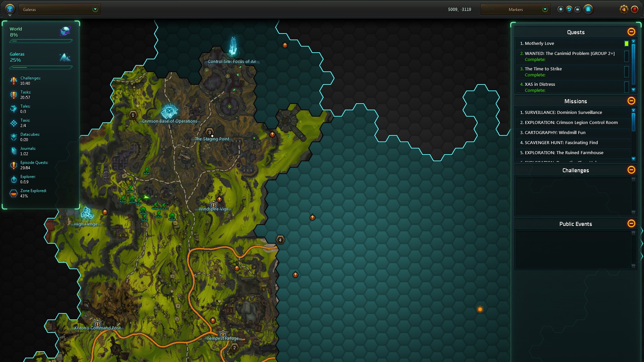The width and height of the screenshot is (644, 362).
Task: Open the Markers dropdown
Action: pyautogui.click(x=515, y=9)
